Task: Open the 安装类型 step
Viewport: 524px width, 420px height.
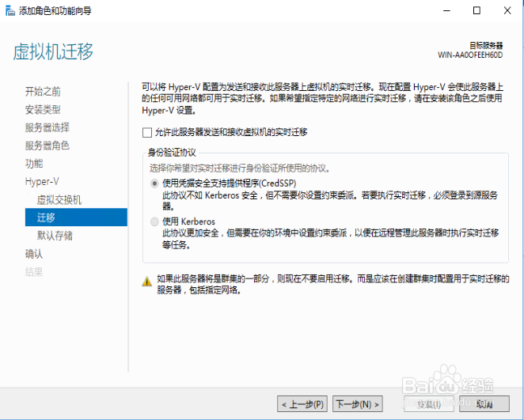Action: (x=43, y=109)
